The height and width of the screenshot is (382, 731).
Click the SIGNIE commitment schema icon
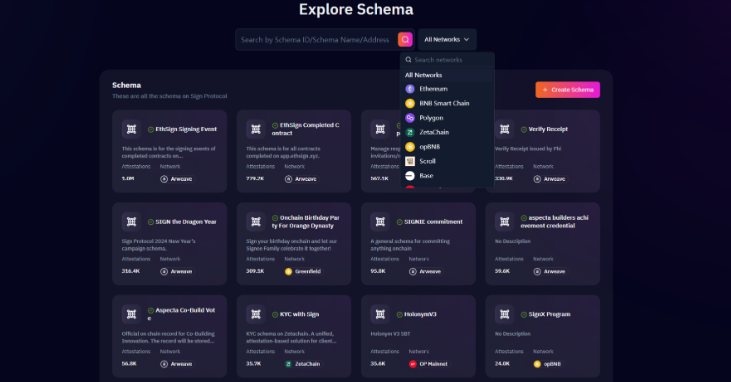380,222
